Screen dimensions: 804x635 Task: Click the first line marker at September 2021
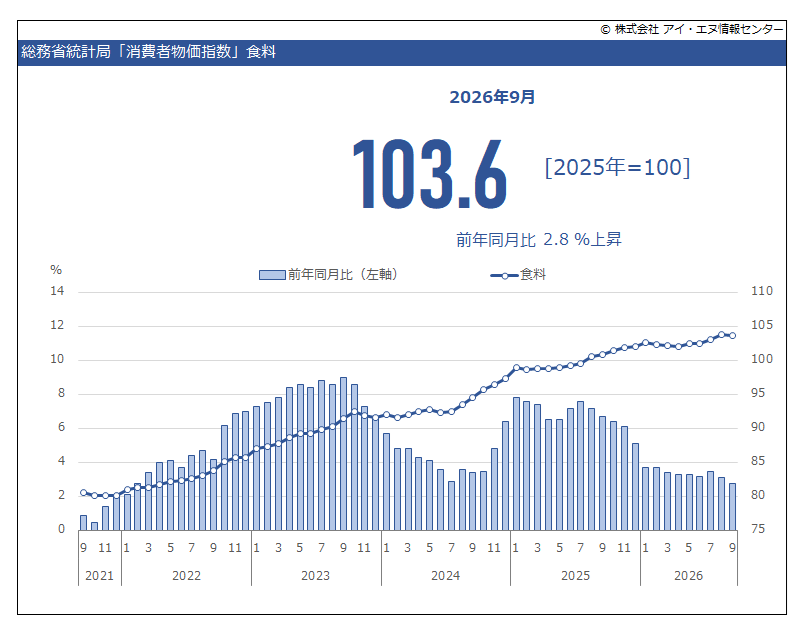coord(84,492)
